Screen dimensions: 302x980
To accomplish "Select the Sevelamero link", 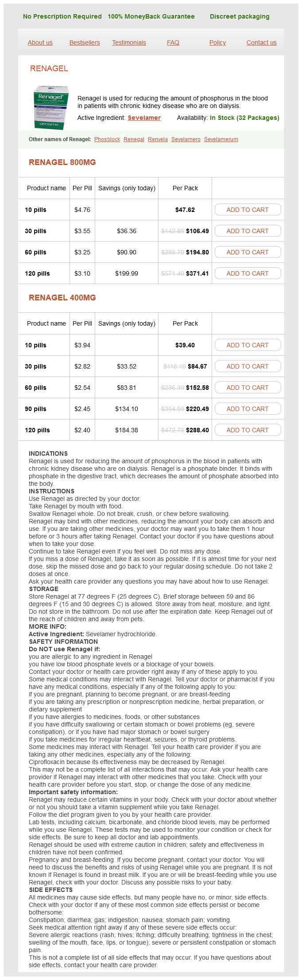I will click(x=186, y=139).
